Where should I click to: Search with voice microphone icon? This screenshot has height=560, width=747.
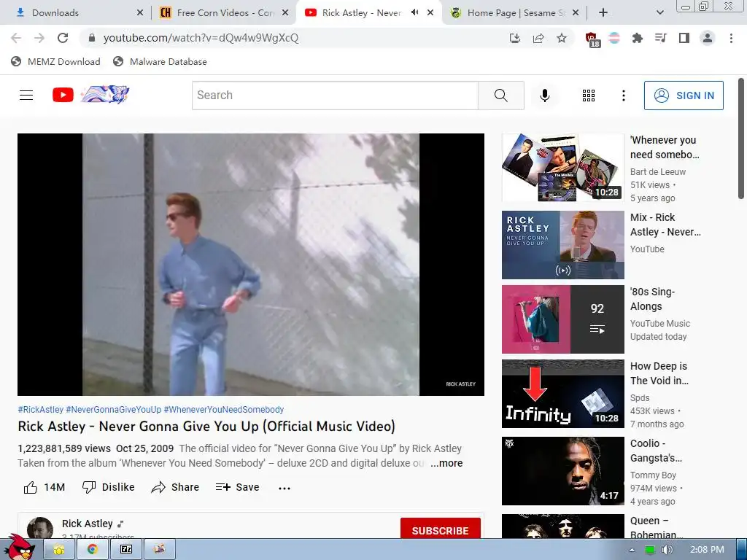(x=545, y=96)
